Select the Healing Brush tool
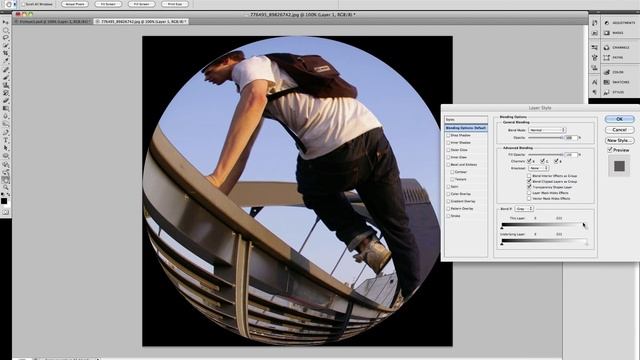This screenshot has width=640, height=360. [5, 70]
